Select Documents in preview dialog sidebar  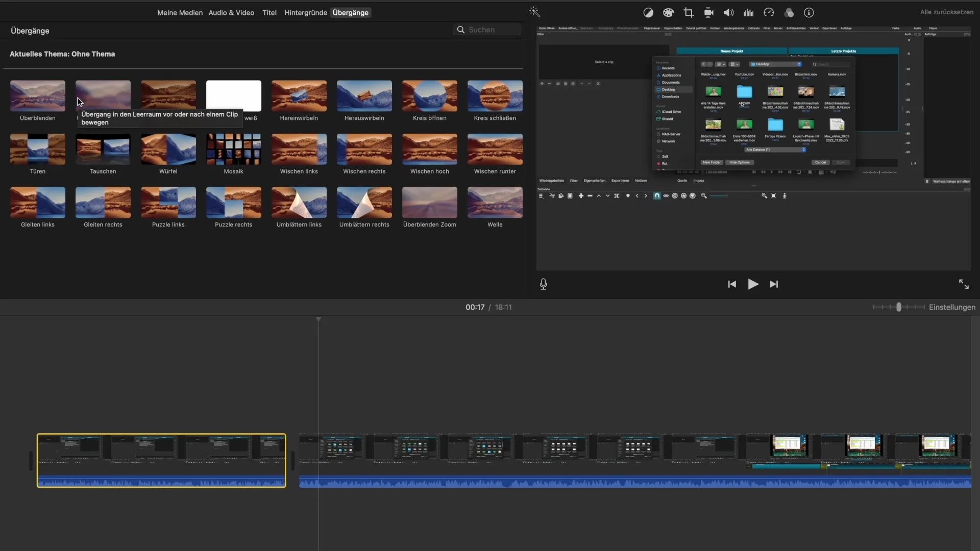671,82
